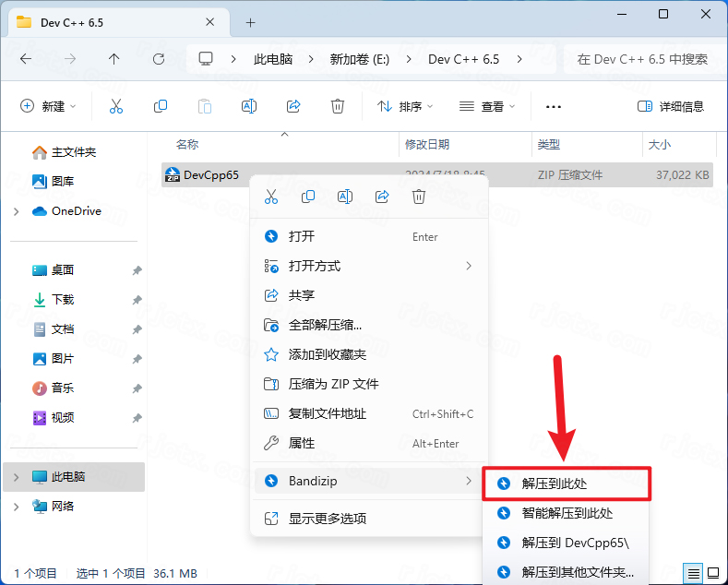Click the Cut icon in the toolbar
Image resolution: width=728 pixels, height=585 pixels.
(116, 106)
